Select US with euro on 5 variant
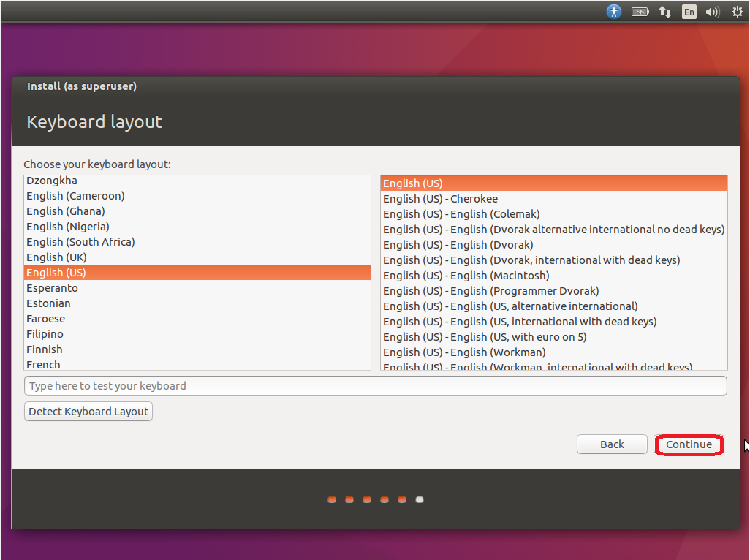The height and width of the screenshot is (560, 750). point(485,337)
